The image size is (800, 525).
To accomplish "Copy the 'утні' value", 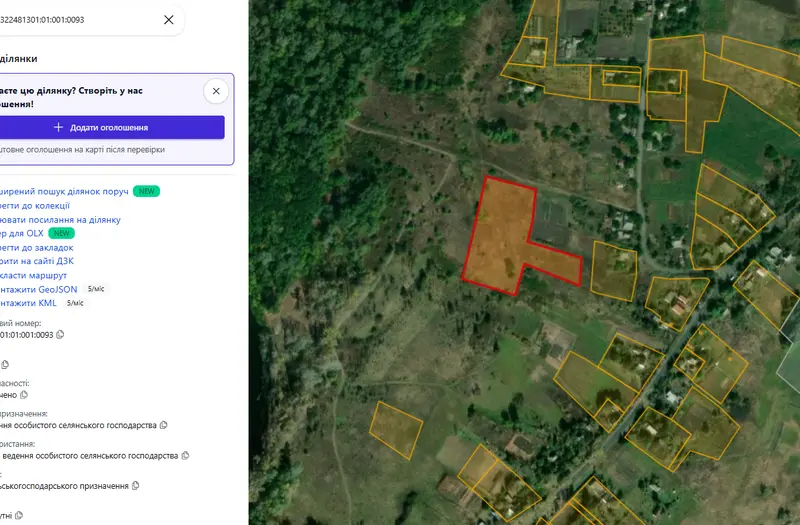I will tap(19, 515).
